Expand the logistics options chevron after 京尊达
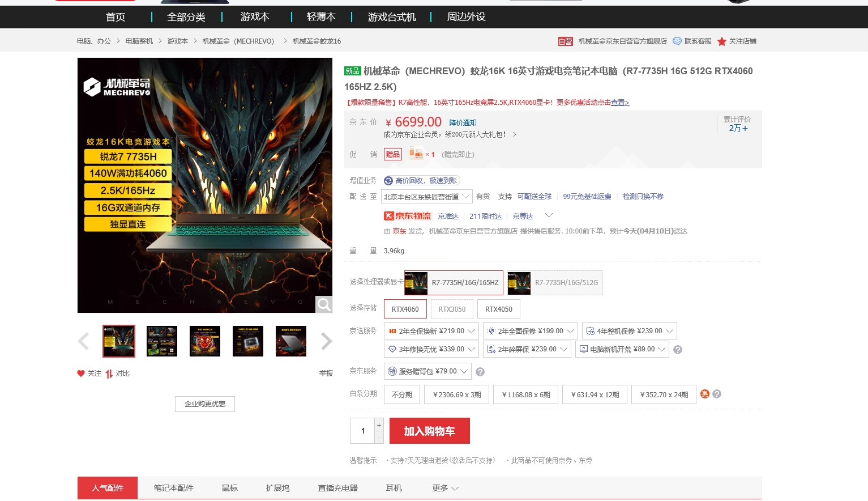868x501 pixels. point(549,215)
